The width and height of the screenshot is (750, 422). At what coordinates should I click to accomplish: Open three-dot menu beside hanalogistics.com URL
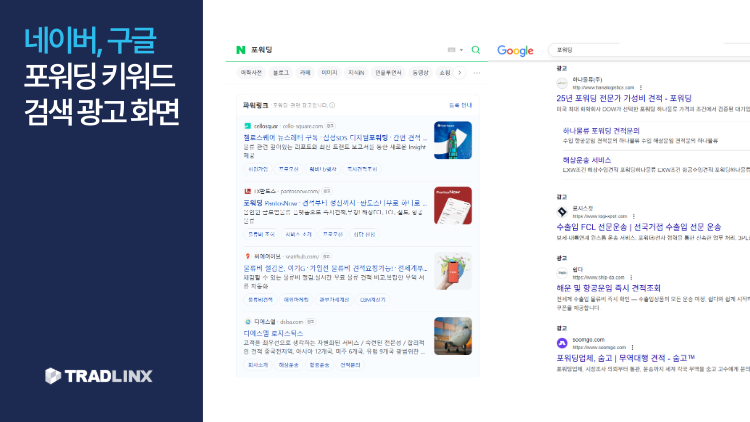[x=640, y=88]
